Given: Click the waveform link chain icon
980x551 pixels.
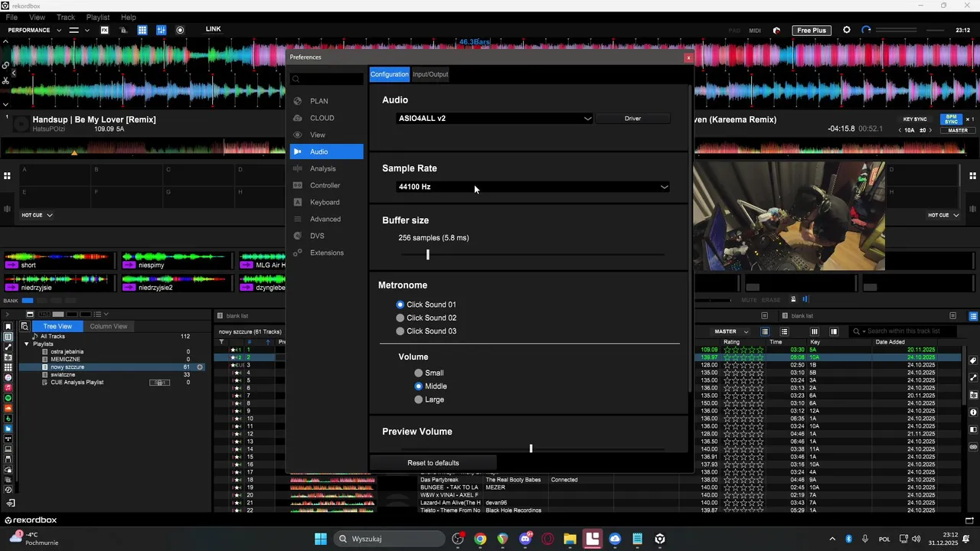Looking at the screenshot, I should [x=5, y=65].
